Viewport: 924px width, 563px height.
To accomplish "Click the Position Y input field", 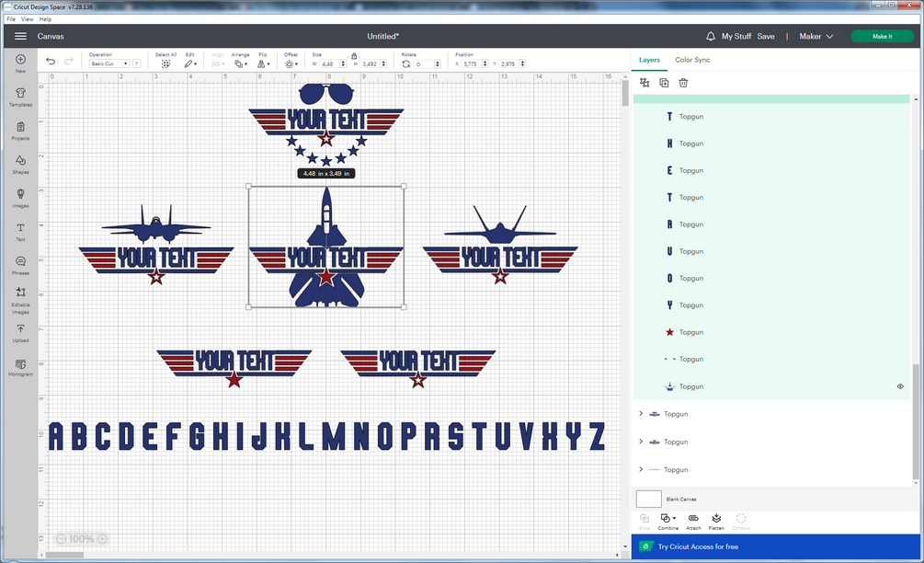I will 508,63.
